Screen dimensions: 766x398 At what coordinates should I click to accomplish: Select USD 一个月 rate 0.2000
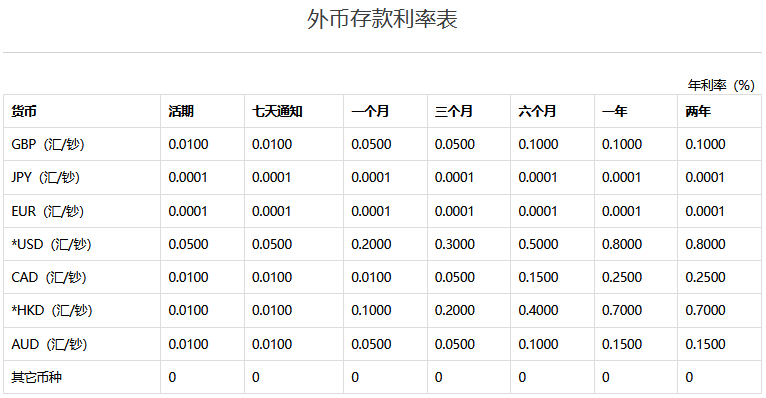(x=371, y=244)
